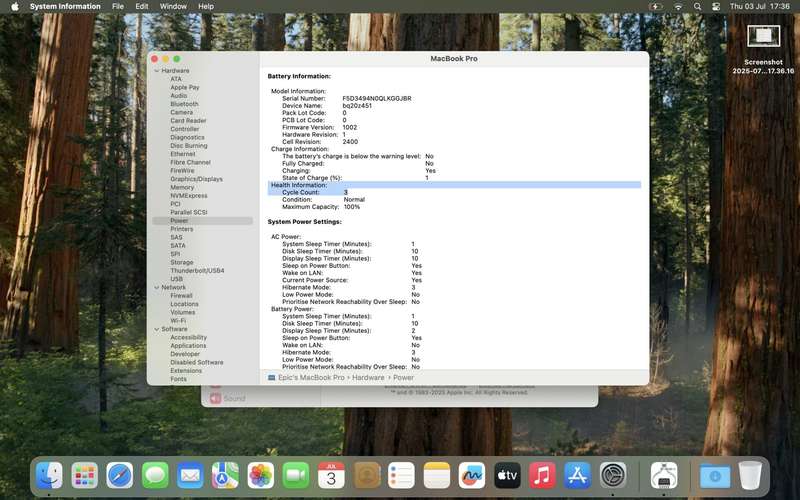
Task: Open Photos app in Dock
Action: click(x=261, y=475)
